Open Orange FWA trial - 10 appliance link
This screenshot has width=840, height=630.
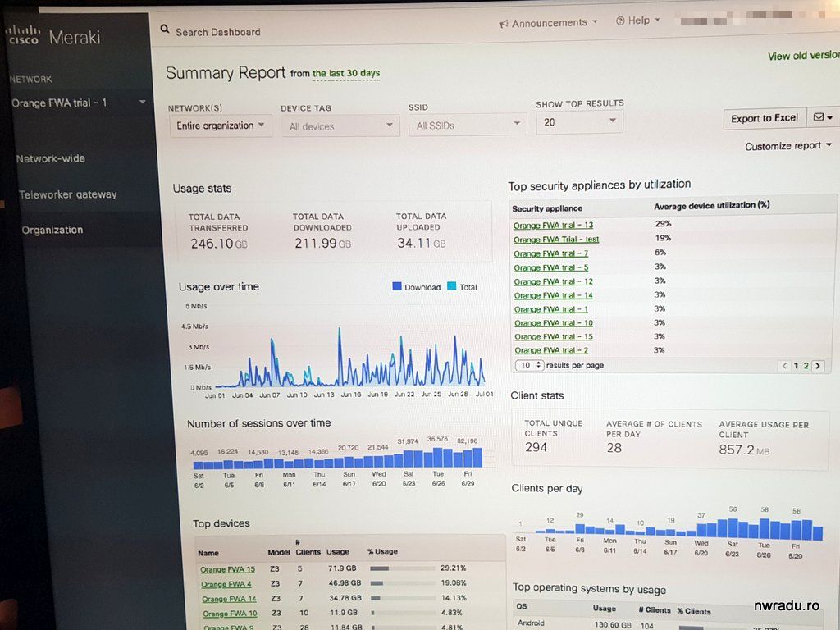[554, 323]
